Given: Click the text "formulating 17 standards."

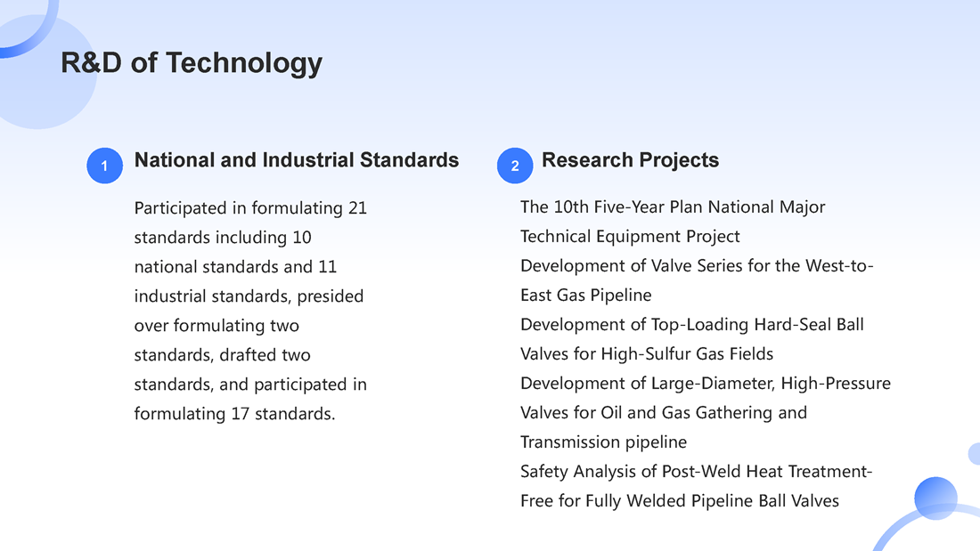Looking at the screenshot, I should (x=234, y=414).
